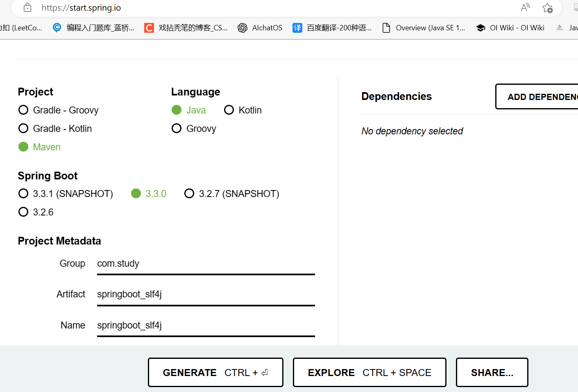Image resolution: width=578 pixels, height=392 pixels.
Task: Click the GENERATE button
Action: 215,372
